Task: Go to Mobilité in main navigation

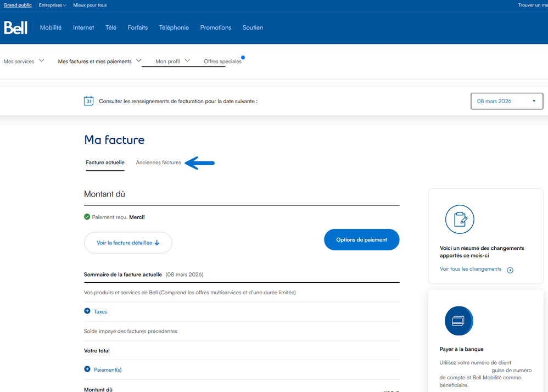Action: 51,27
